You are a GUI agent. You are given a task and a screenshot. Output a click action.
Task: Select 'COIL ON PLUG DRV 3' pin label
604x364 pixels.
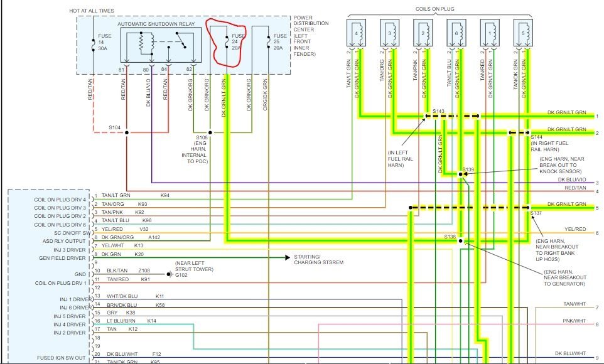pyautogui.click(x=60, y=208)
